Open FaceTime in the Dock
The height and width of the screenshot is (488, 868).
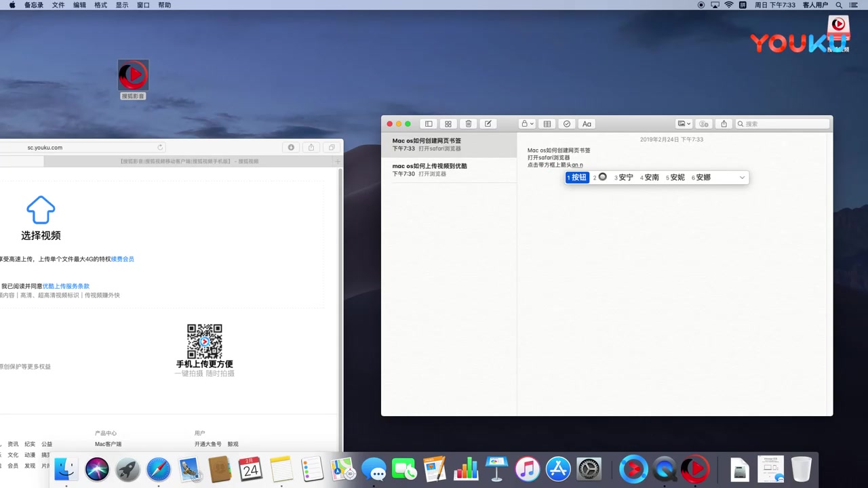pos(404,469)
